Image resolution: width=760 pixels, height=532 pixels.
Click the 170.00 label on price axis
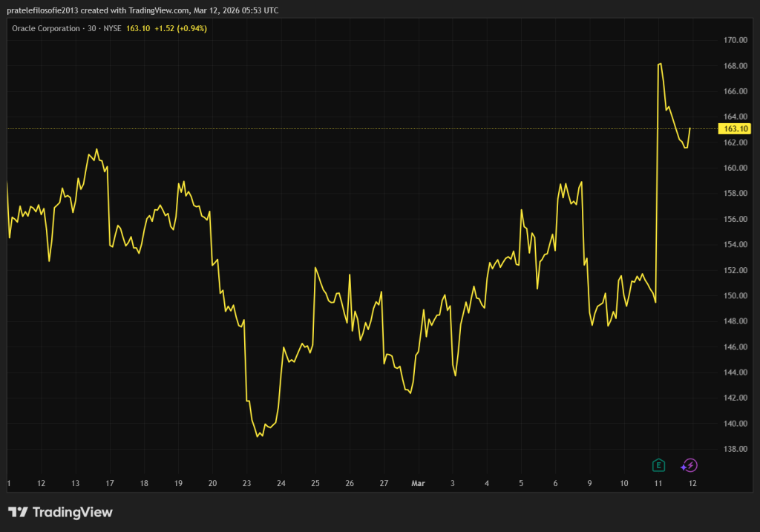735,40
